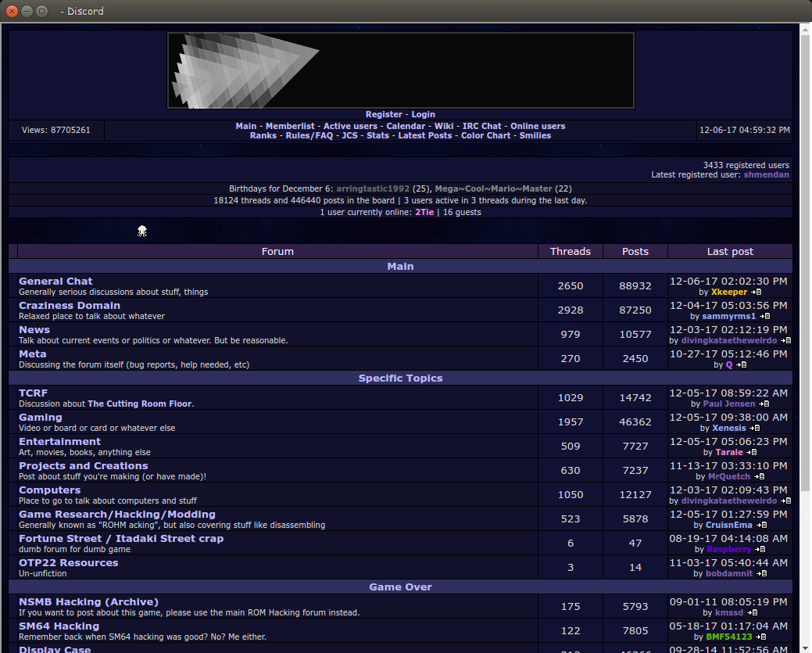Open the Latest Posts navigation link
Image resolution: width=812 pixels, height=653 pixels.
pos(424,135)
